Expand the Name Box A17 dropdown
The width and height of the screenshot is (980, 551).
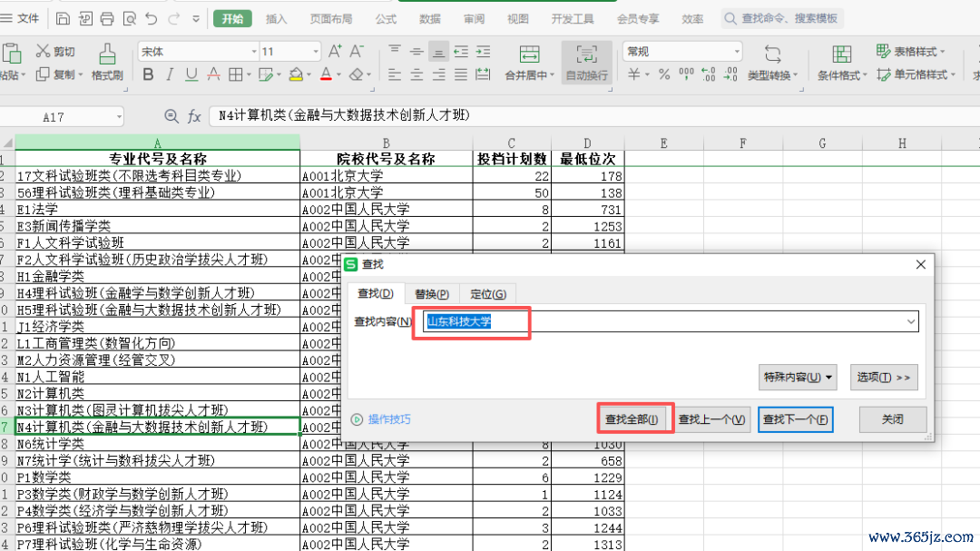[119, 117]
